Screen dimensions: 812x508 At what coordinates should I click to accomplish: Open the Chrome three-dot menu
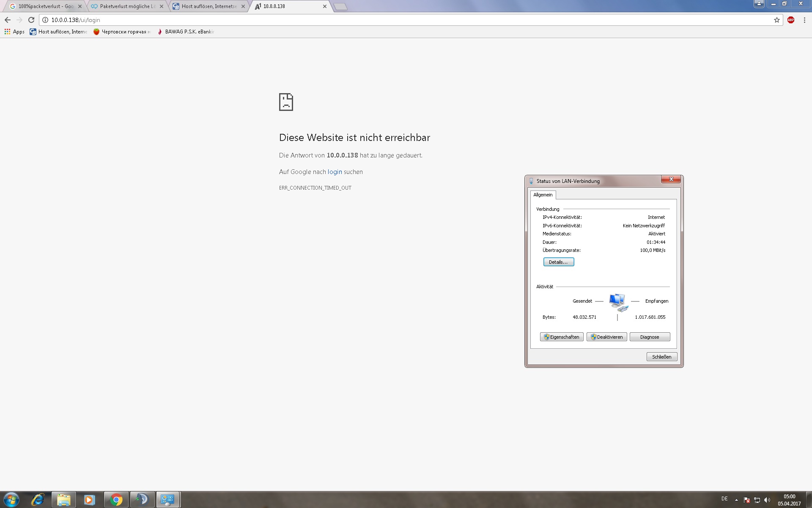(804, 20)
